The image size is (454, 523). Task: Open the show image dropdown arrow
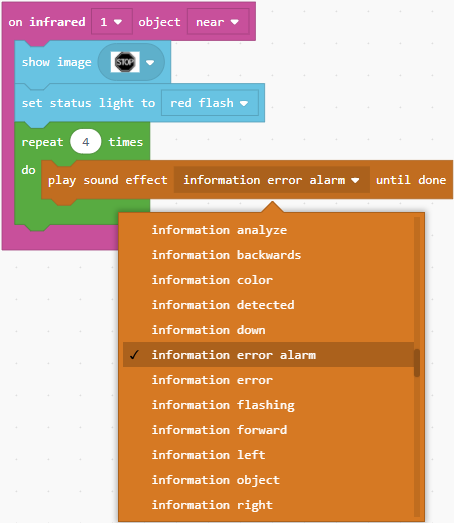coord(150,62)
